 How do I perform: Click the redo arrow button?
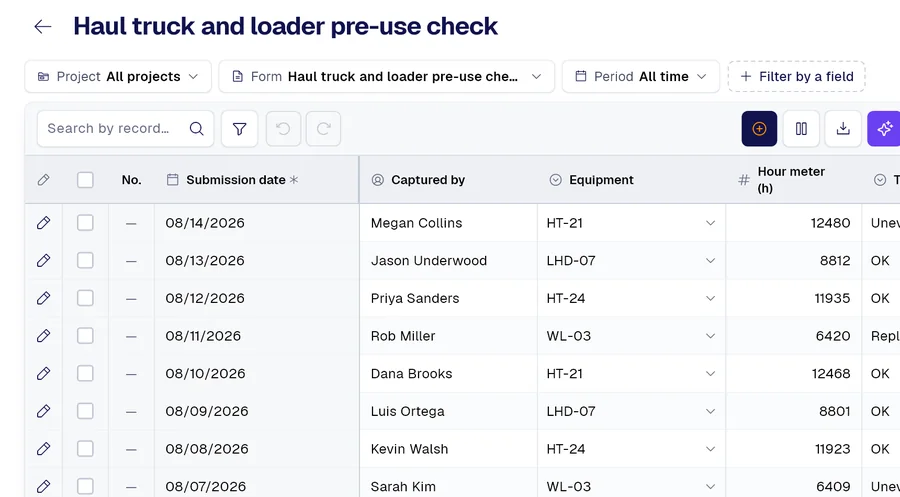tap(323, 129)
